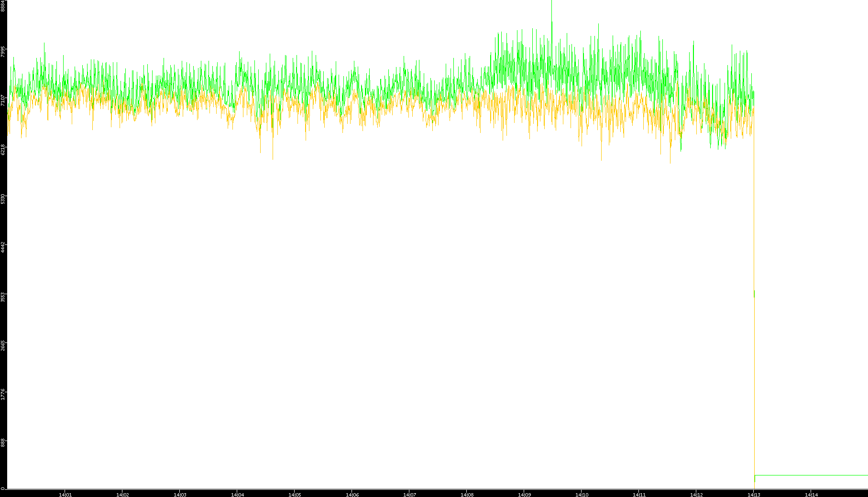Click the 7995 y-axis label
The height and width of the screenshot is (497, 868).
pos(3,52)
